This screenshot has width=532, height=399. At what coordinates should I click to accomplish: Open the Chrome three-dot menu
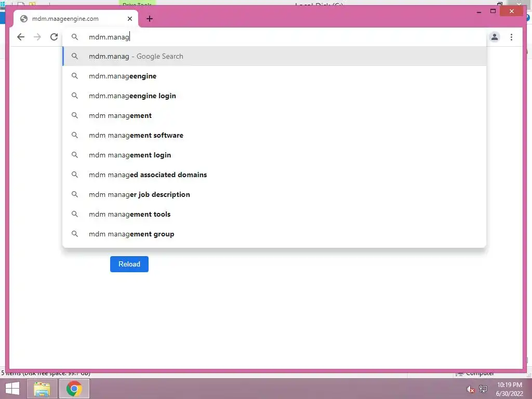click(x=511, y=37)
